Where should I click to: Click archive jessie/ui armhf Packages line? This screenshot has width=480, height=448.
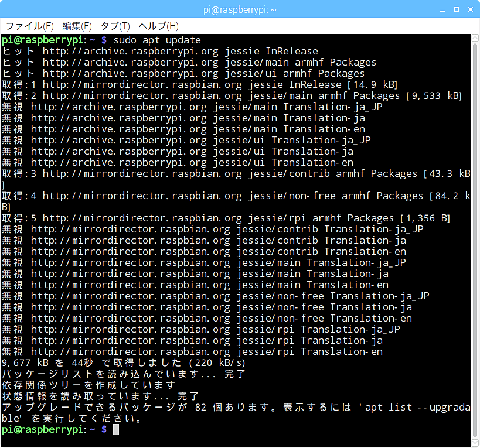click(x=183, y=73)
